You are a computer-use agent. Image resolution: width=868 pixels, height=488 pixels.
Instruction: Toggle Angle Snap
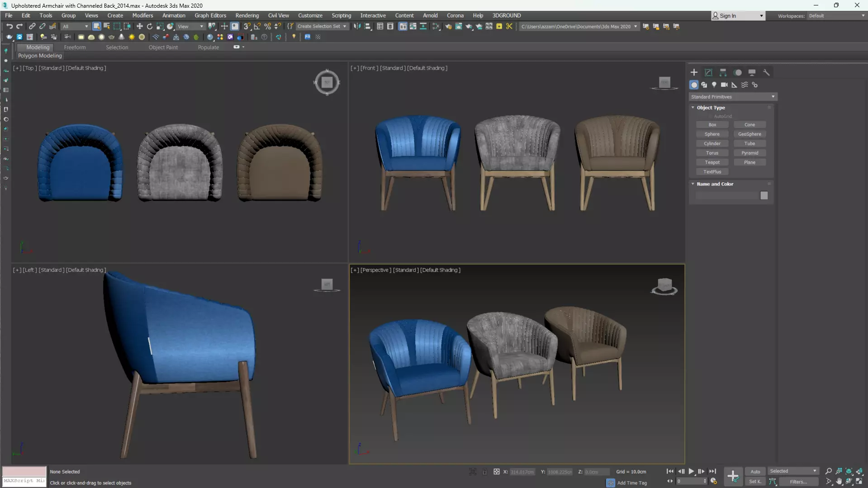(257, 26)
